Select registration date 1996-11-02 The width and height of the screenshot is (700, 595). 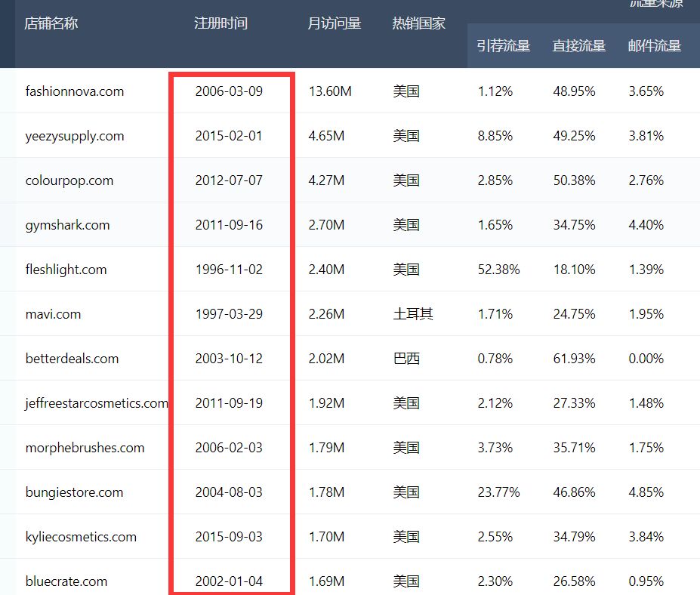[229, 270]
